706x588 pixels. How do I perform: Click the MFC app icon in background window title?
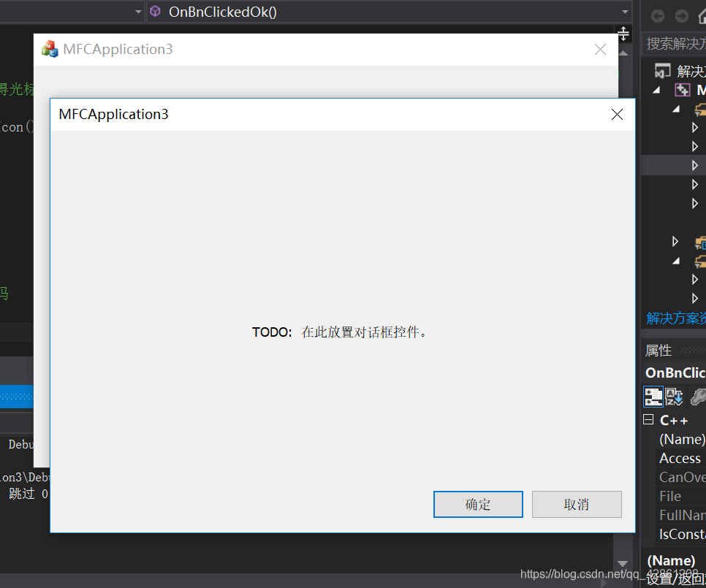pos(50,49)
